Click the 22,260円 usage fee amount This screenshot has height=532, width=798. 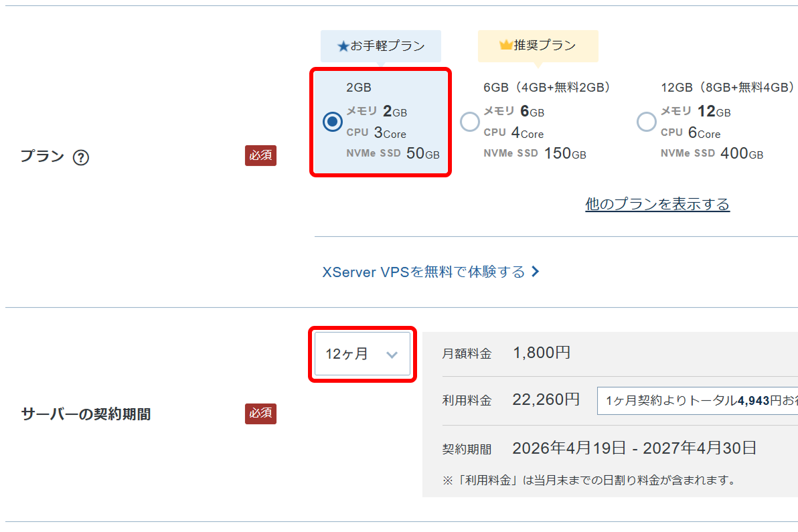(546, 400)
